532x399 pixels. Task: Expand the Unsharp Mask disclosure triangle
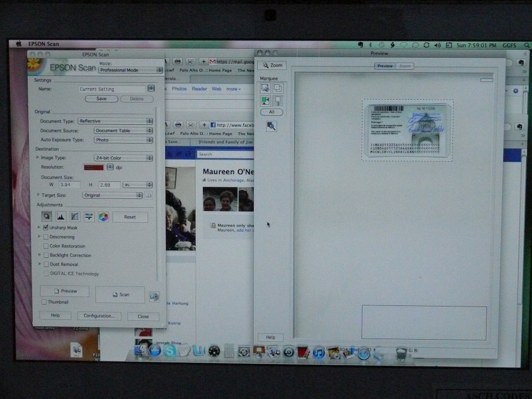tap(39, 227)
